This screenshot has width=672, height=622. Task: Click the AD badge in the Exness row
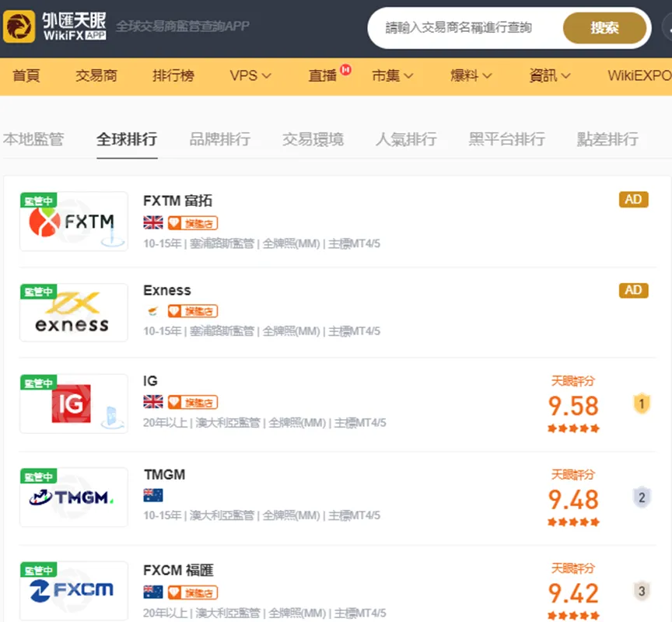click(x=633, y=291)
